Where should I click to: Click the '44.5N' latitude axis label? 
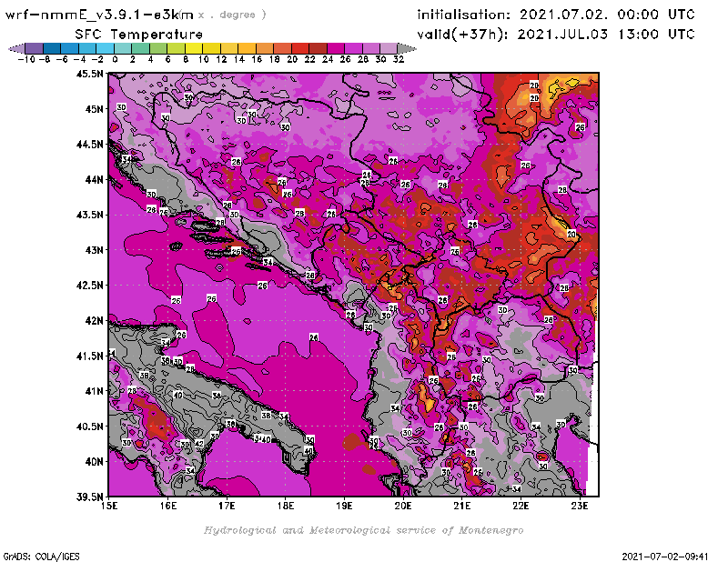(89, 145)
